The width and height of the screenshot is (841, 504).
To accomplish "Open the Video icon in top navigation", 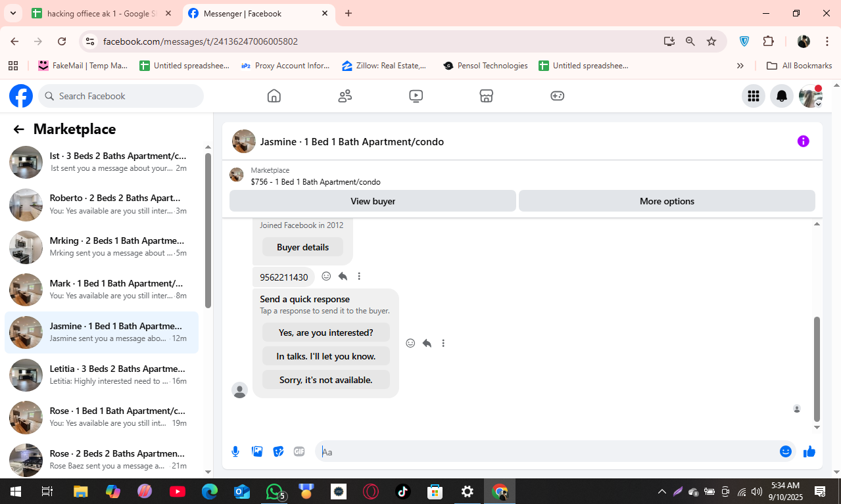I will 416,96.
